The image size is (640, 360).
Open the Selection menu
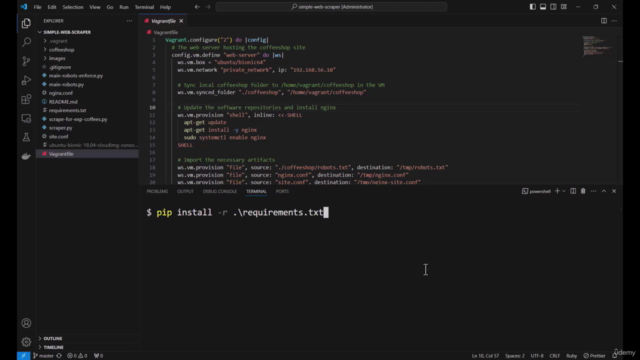tap(73, 7)
